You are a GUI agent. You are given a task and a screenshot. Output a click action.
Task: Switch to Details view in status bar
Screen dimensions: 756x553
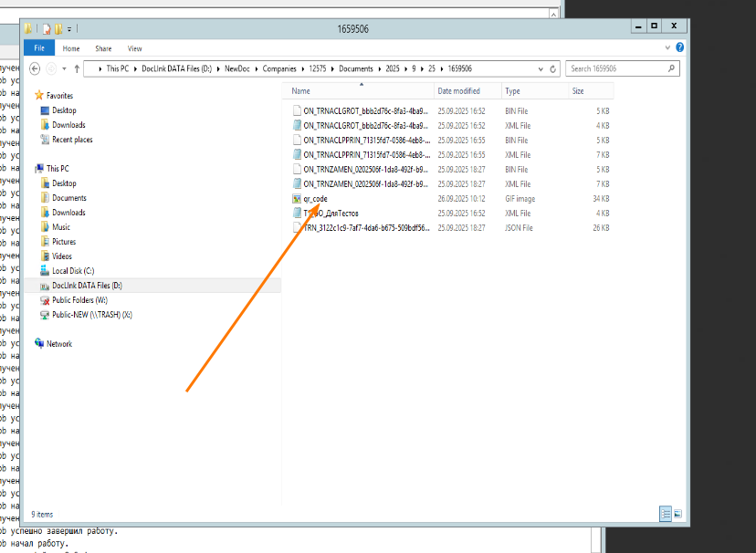(x=666, y=514)
